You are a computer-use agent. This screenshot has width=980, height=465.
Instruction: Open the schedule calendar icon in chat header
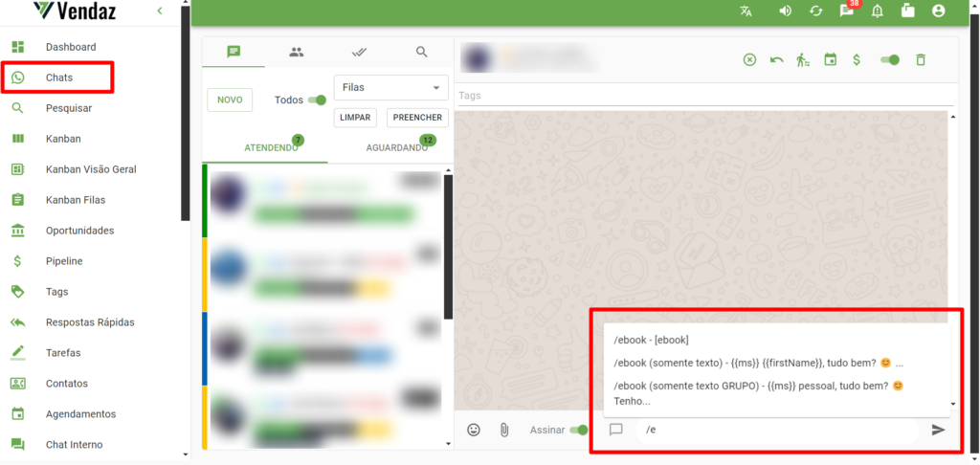[830, 59]
